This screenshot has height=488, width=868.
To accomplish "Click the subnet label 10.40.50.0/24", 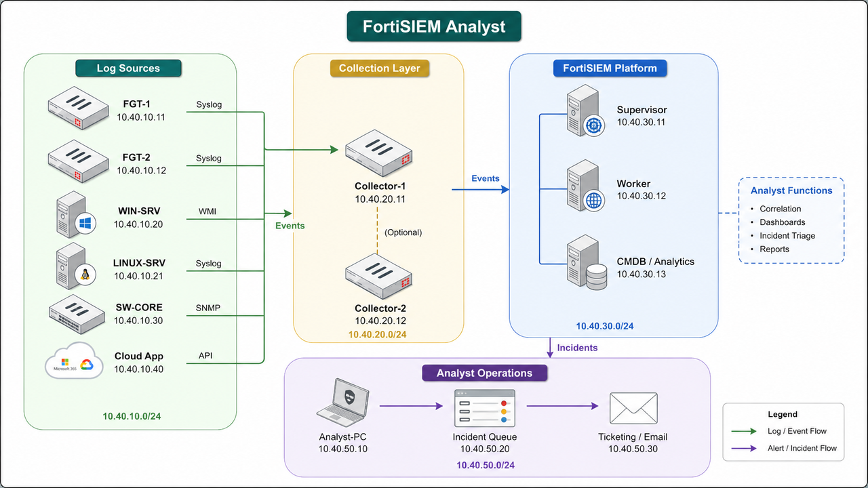I will click(x=486, y=465).
